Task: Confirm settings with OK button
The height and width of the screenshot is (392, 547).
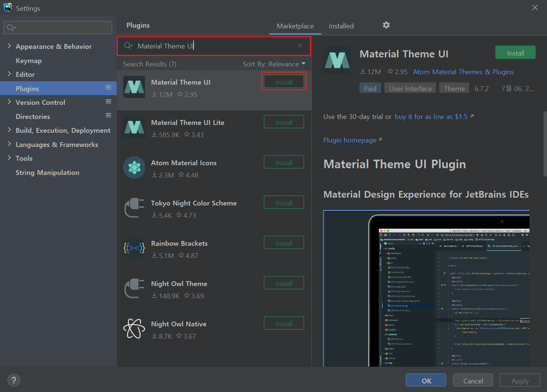Action: pyautogui.click(x=426, y=380)
